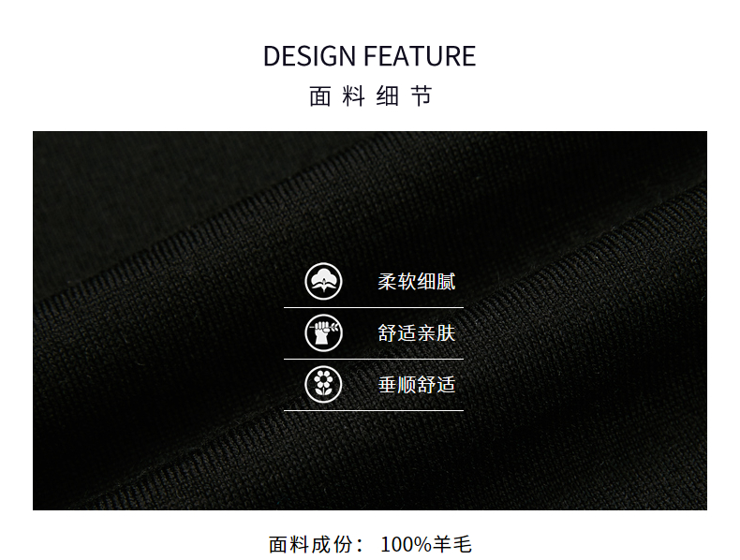The image size is (740, 560).
Task: Select the 舒适亲肤 feature label
Action: [416, 333]
